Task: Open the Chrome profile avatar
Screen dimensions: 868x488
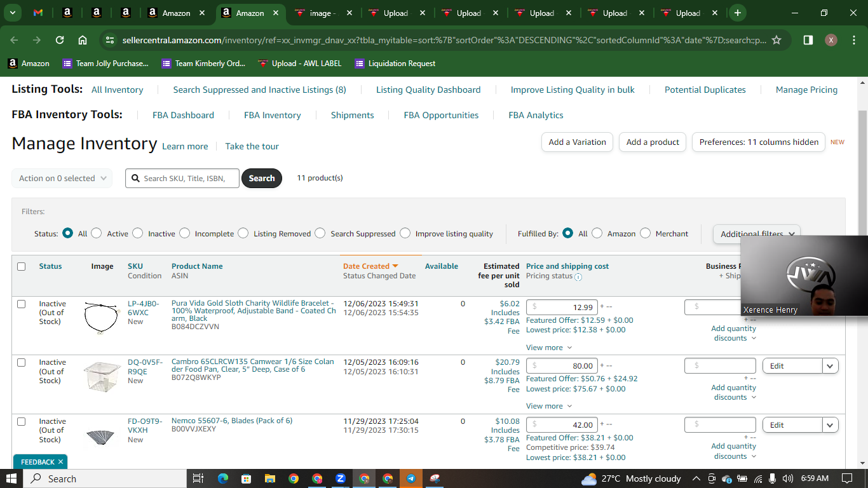Action: click(831, 40)
